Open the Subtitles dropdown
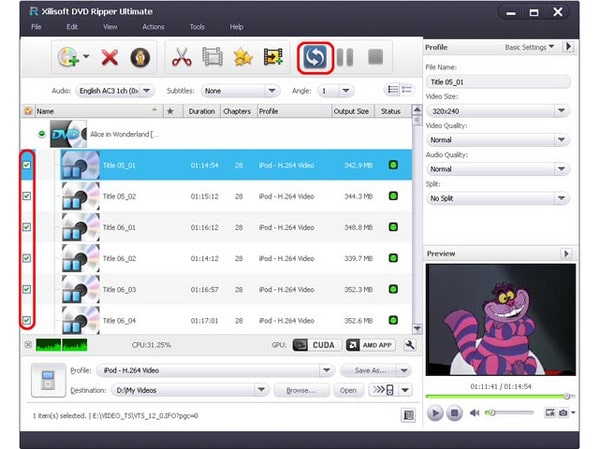The width and height of the screenshot is (600, 449). click(x=241, y=90)
